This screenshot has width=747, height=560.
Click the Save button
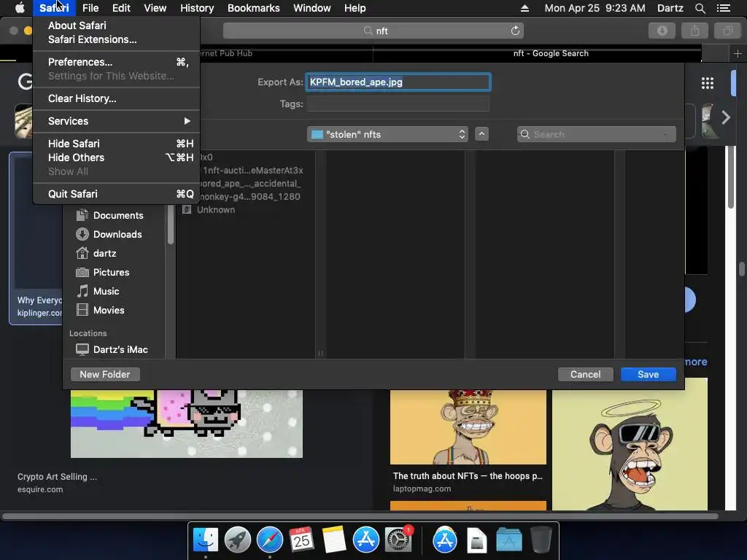pyautogui.click(x=648, y=374)
